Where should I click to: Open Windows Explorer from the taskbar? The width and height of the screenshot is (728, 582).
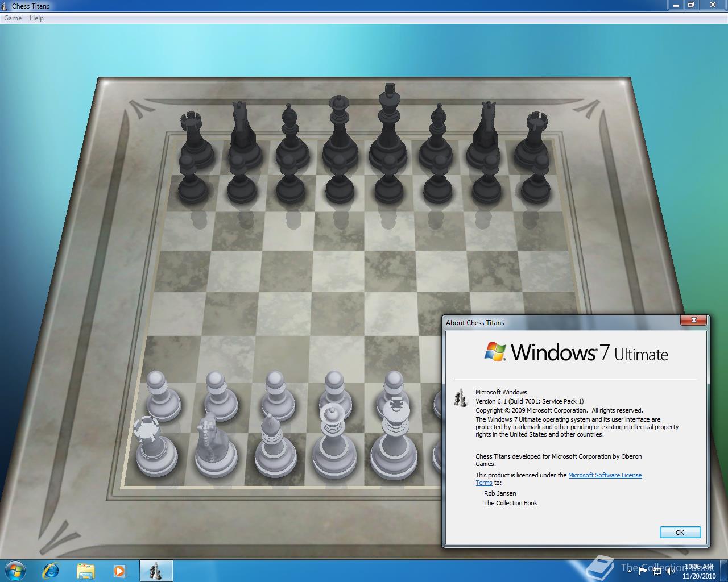click(x=86, y=571)
